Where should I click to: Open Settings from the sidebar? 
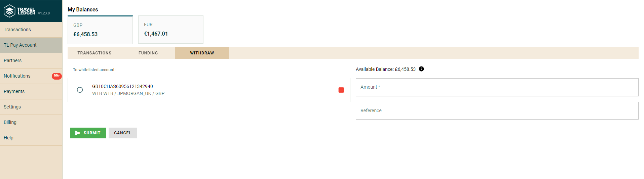[x=12, y=107]
